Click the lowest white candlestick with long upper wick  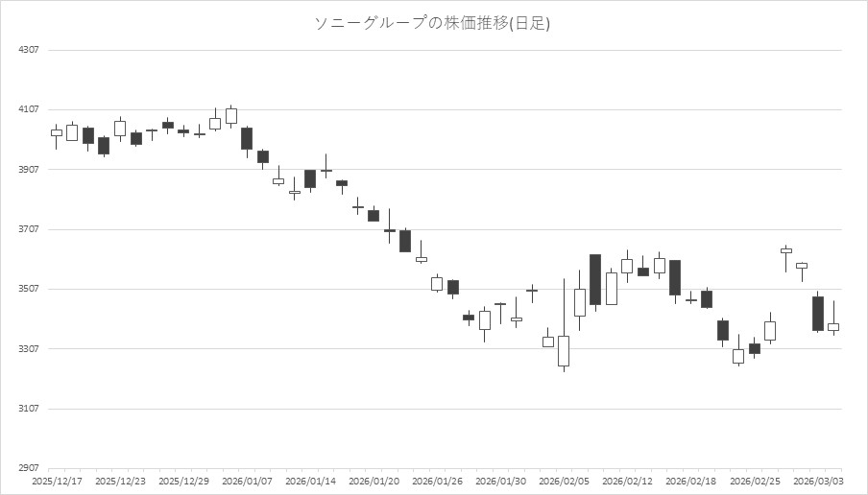point(564,350)
